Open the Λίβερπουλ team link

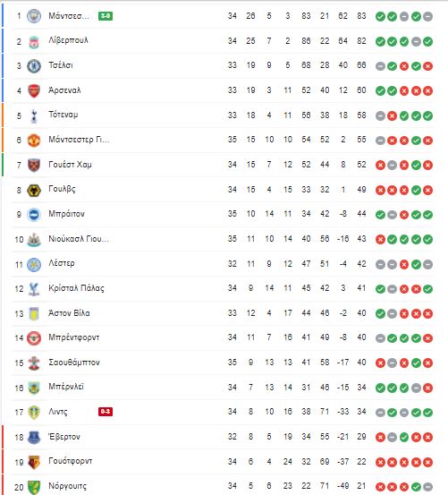point(68,40)
